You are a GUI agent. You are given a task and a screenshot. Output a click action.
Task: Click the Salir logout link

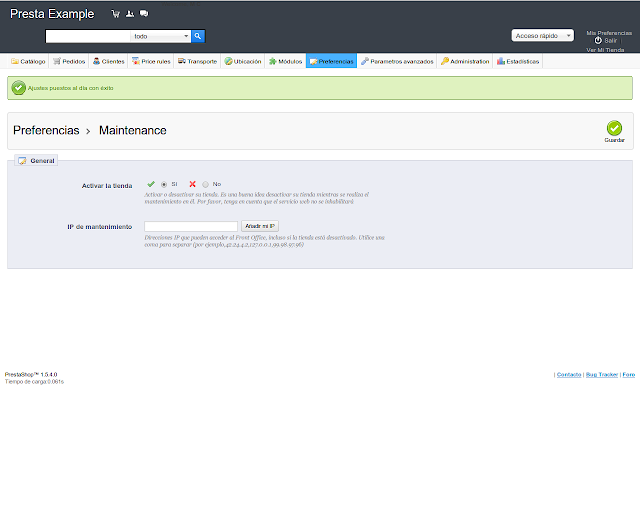pos(611,41)
